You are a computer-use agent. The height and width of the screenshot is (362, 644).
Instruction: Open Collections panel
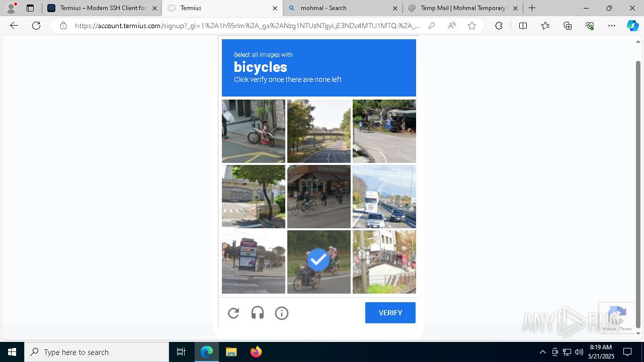(x=568, y=26)
